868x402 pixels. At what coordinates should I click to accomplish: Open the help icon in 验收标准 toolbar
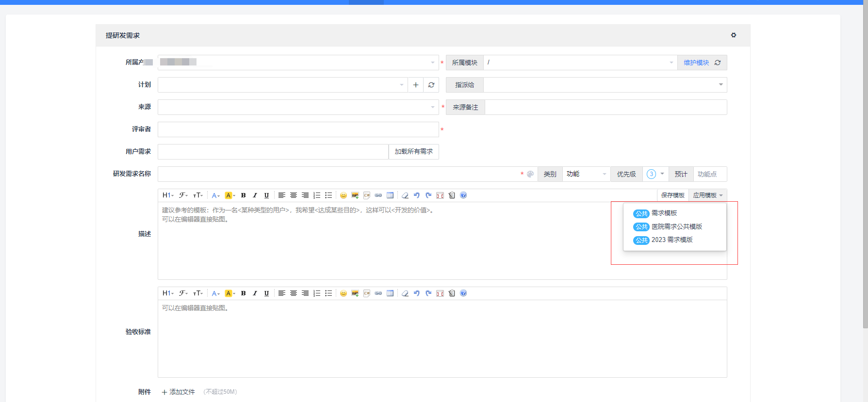pyautogui.click(x=463, y=293)
